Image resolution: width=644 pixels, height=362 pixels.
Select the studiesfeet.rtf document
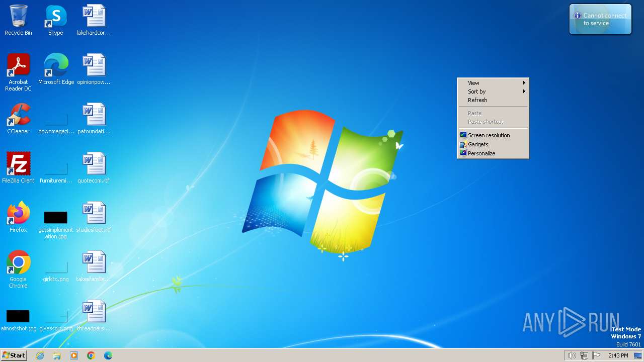(94, 217)
